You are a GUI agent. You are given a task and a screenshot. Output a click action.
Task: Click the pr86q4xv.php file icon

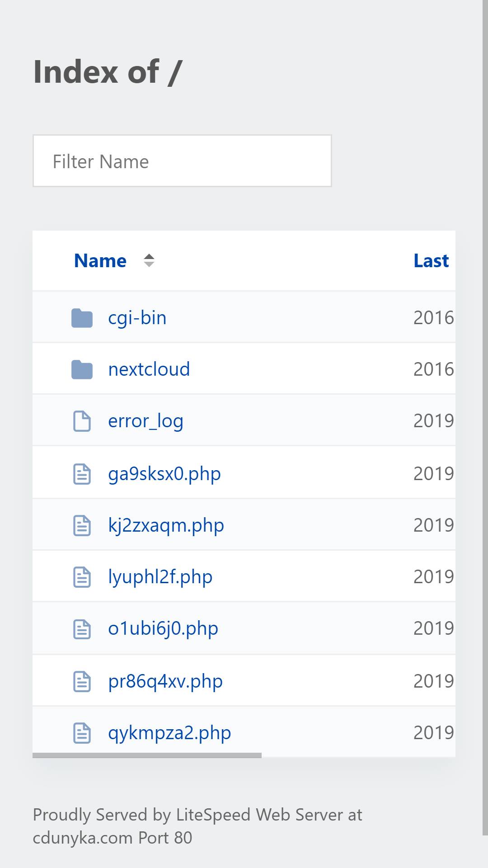82,681
